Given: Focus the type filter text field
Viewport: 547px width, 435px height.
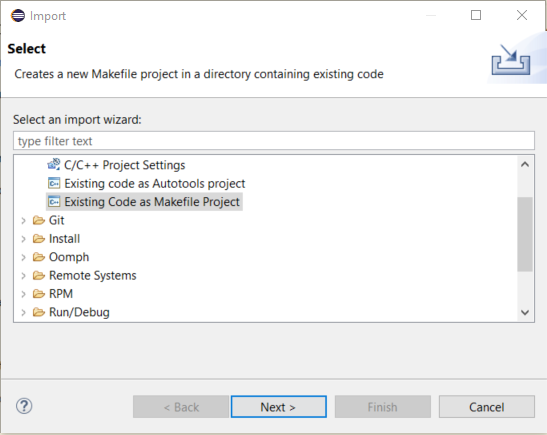Looking at the screenshot, I should point(274,141).
